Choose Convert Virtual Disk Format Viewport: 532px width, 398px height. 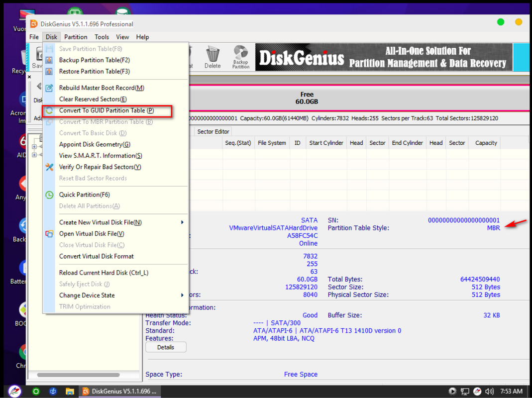click(x=97, y=257)
